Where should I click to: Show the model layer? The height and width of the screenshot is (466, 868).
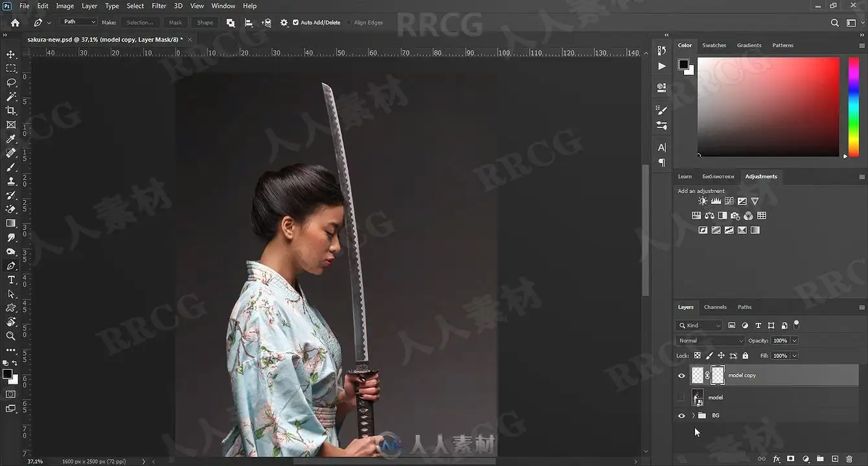click(681, 397)
